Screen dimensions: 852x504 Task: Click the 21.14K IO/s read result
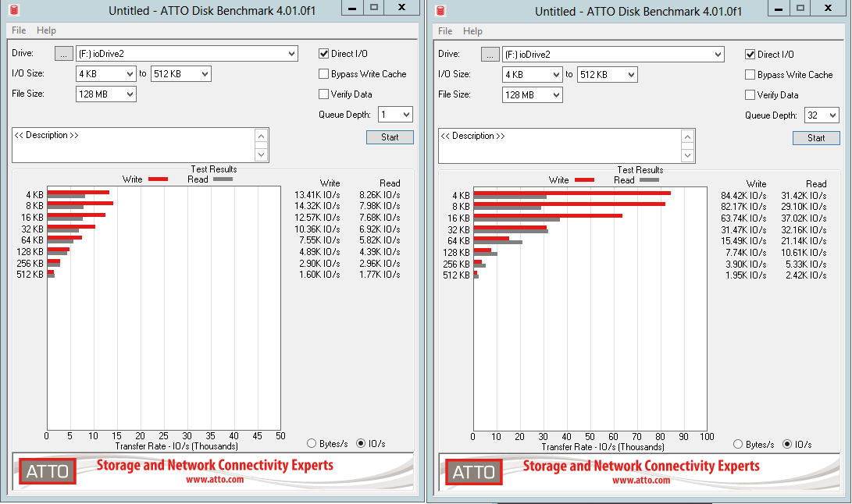(x=804, y=241)
